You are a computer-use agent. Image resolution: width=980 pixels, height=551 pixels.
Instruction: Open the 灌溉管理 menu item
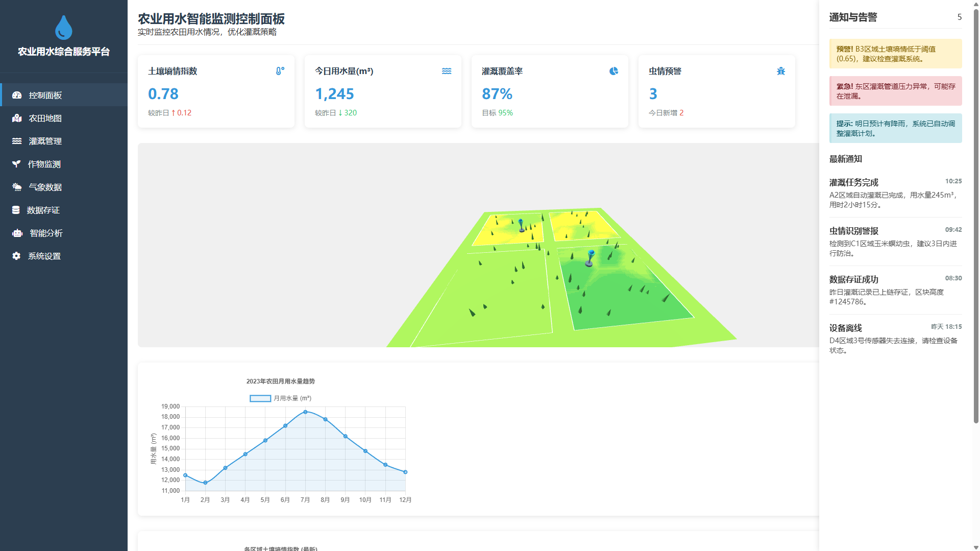(45, 141)
